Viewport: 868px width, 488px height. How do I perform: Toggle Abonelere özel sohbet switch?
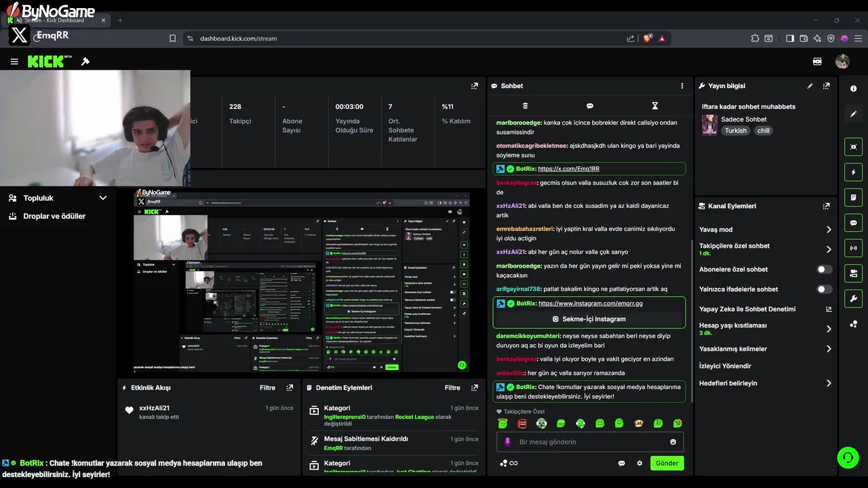(824, 269)
